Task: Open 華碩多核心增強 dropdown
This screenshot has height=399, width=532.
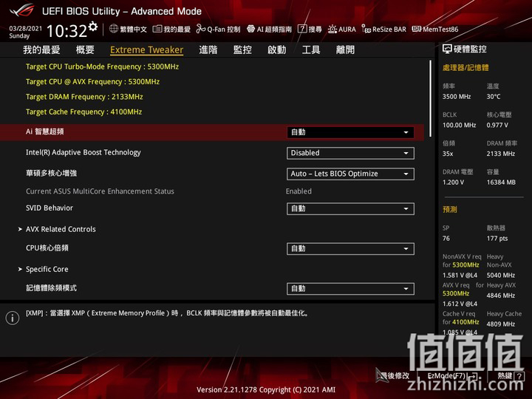Action: pos(350,174)
